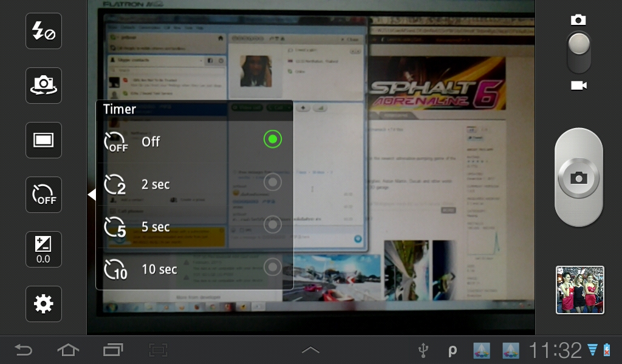Switch between front and rear camera
This screenshot has height=364, width=622.
point(44,86)
